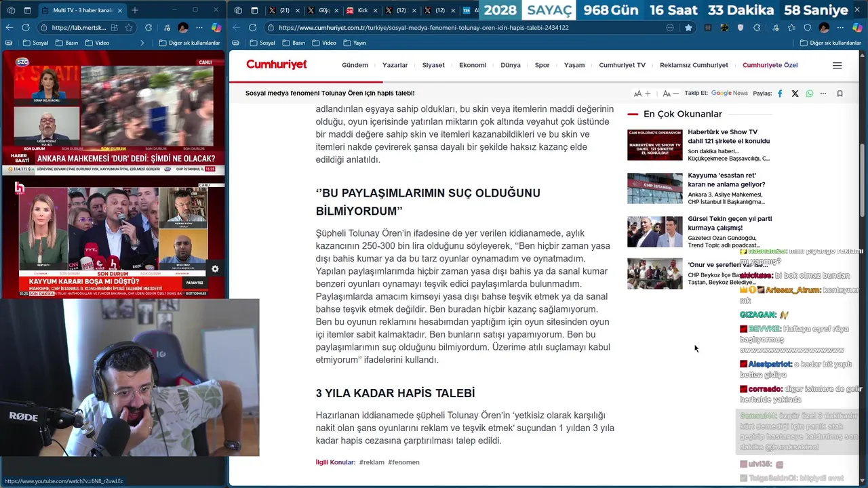Open a new tab in the left window
The width and height of the screenshot is (868, 488).
click(135, 10)
